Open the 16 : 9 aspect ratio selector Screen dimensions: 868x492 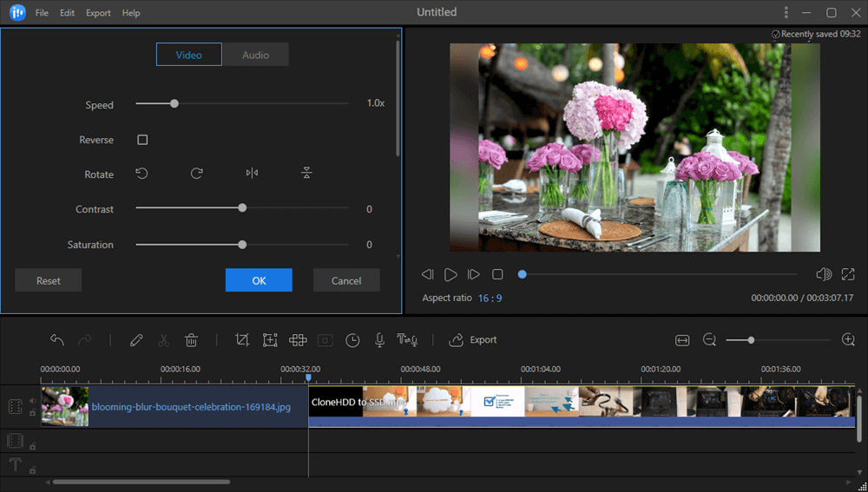click(x=489, y=298)
